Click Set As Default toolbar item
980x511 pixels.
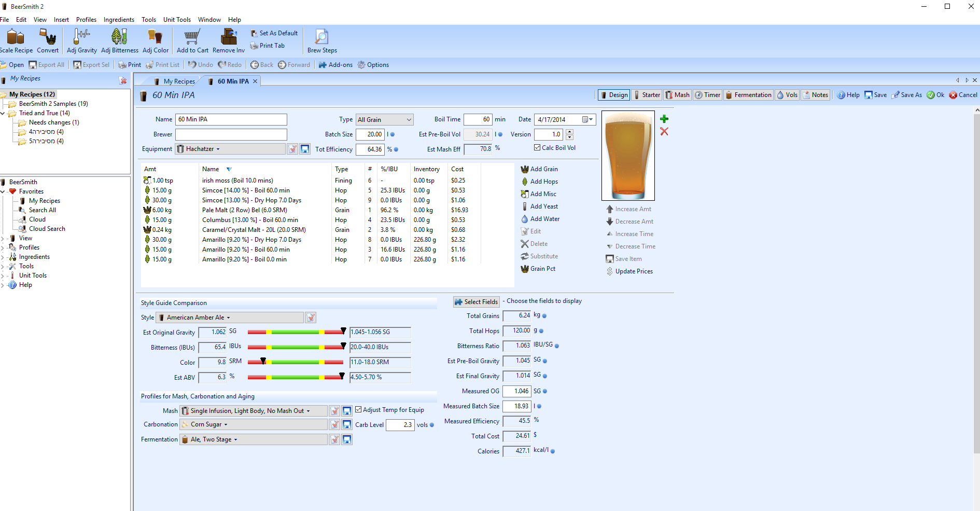coord(274,33)
